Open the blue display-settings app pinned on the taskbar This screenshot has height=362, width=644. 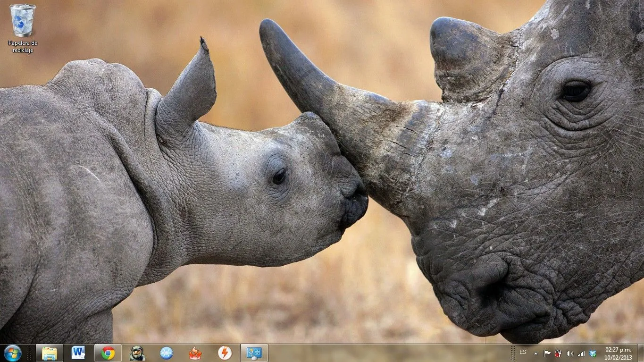[253, 353]
